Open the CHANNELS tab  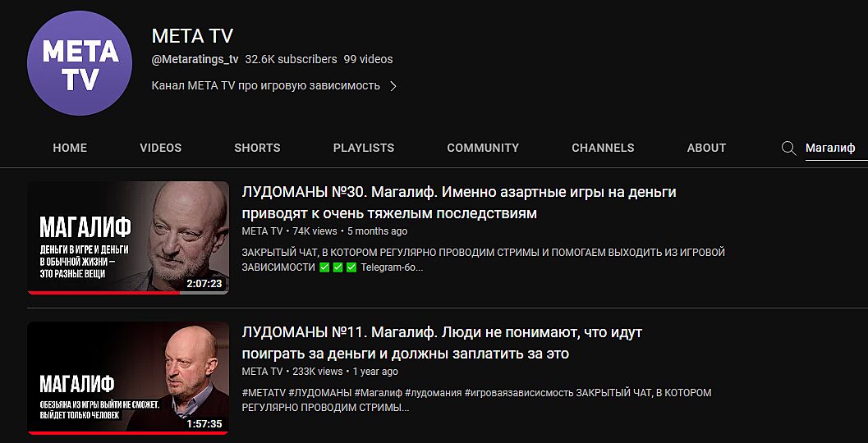tap(603, 148)
